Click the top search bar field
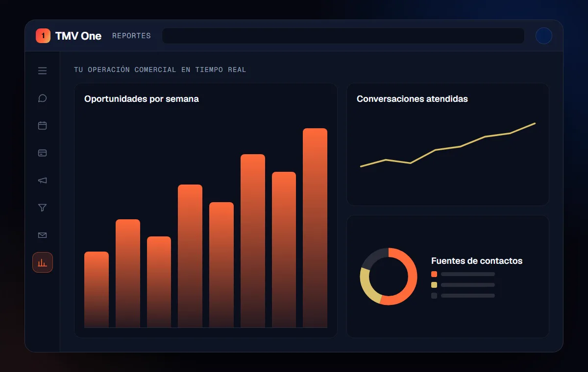 point(343,36)
